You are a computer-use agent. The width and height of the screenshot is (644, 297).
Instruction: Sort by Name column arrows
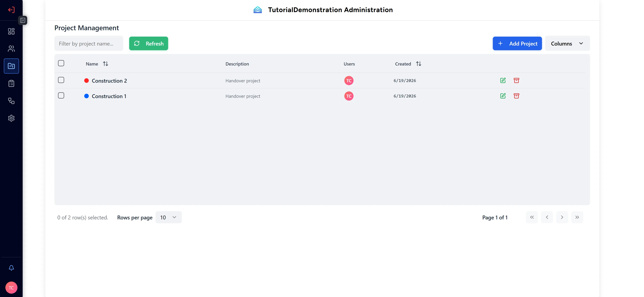(106, 64)
